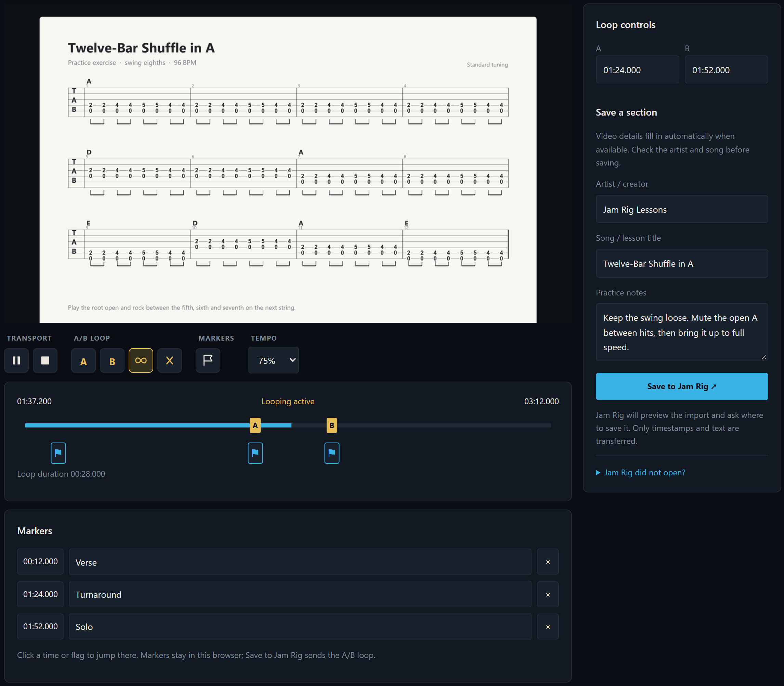Click the Twelve-Bar Shuffle tab sheet
Image resolution: width=784 pixels, height=686 pixels.
288,170
